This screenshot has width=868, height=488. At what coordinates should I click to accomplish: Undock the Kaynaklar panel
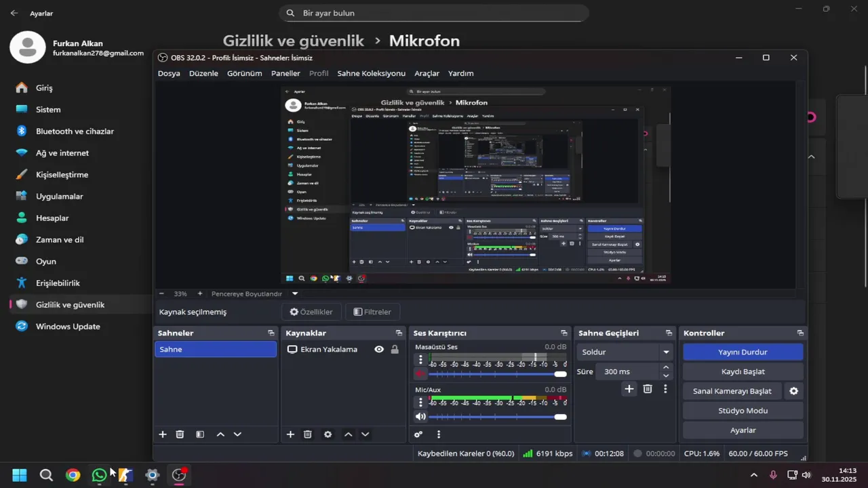pyautogui.click(x=399, y=333)
